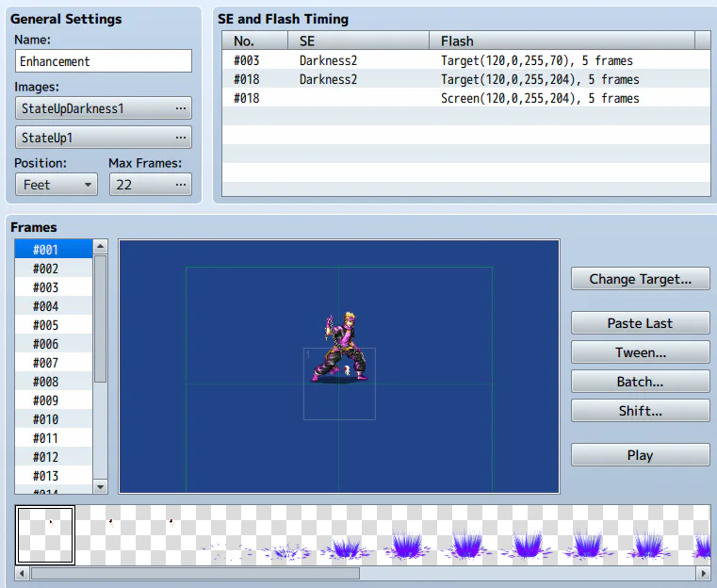Select frame #005 in the Frames list
The image size is (717, 588).
tap(54, 325)
